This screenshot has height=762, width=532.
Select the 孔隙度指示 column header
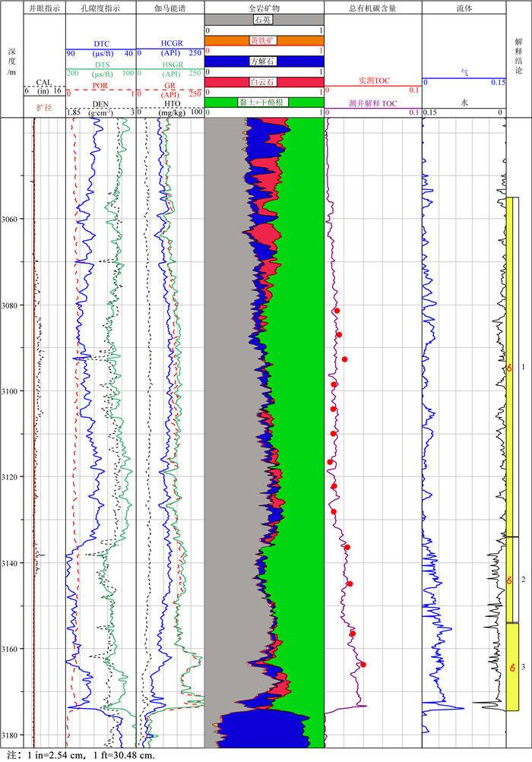click(100, 8)
